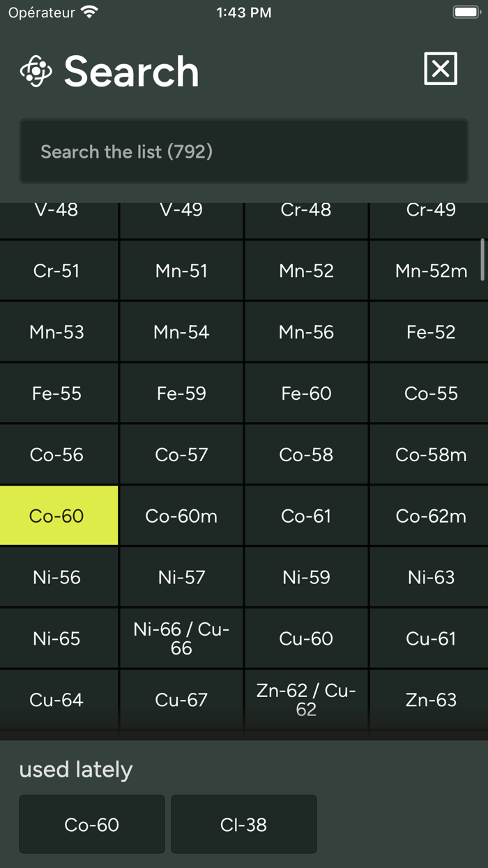Select Co-60 from used lately
488x868 pixels.
click(91, 824)
